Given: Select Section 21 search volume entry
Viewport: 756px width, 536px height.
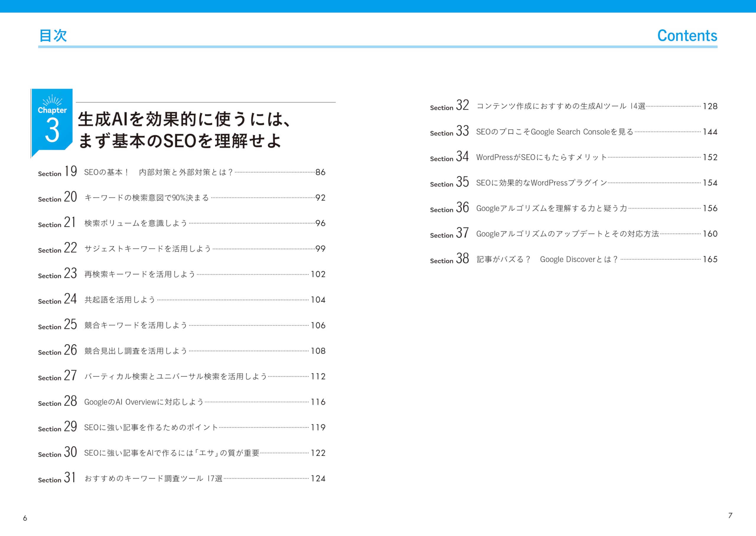Looking at the screenshot, I should pos(136,223).
